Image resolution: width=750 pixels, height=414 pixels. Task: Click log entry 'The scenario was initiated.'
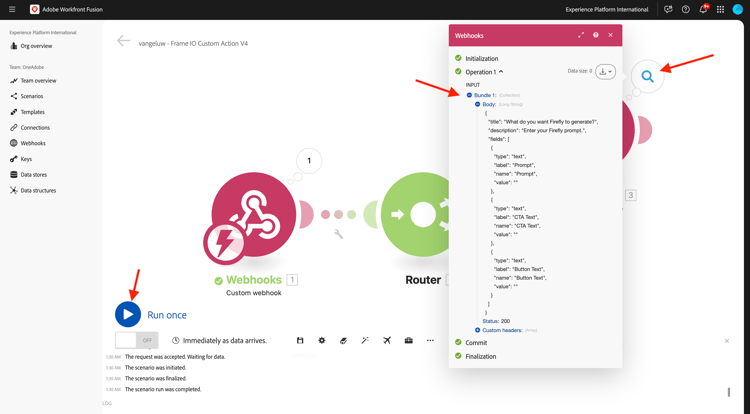155,368
